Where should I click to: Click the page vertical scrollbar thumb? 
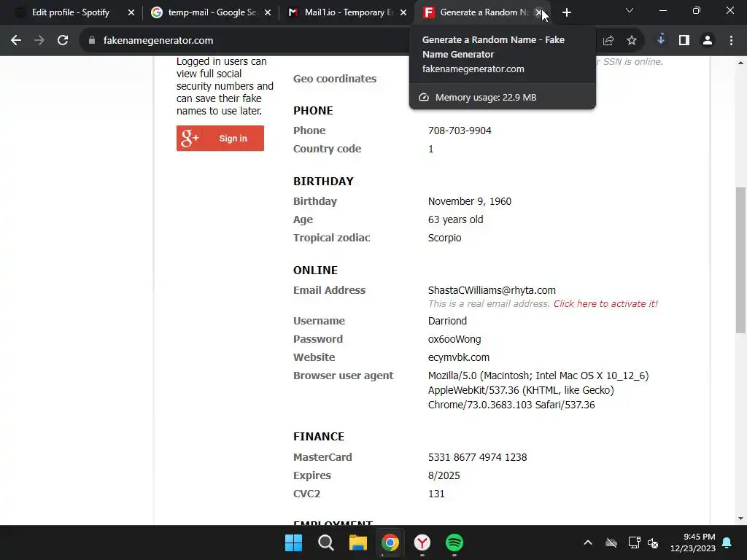coord(740,260)
